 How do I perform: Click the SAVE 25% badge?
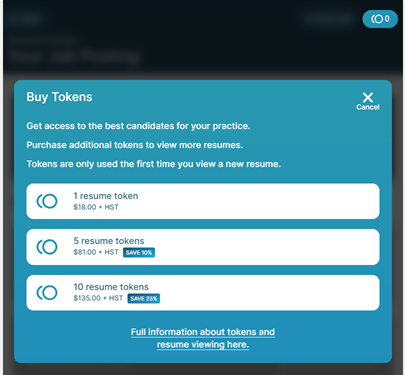(144, 298)
